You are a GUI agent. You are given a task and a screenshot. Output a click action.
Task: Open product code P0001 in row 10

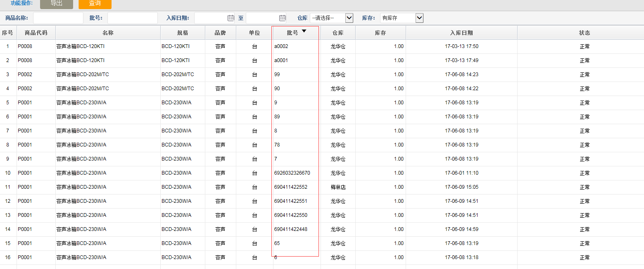pyautogui.click(x=25, y=173)
